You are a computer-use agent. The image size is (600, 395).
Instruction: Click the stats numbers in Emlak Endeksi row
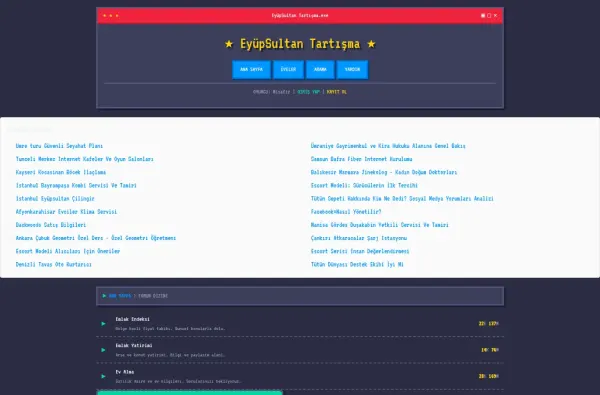(x=489, y=324)
